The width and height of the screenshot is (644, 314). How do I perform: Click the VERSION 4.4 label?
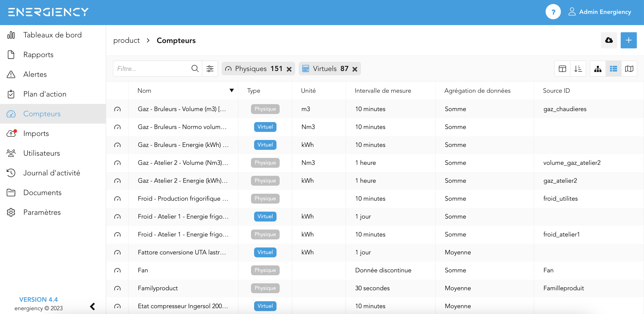pos(39,299)
